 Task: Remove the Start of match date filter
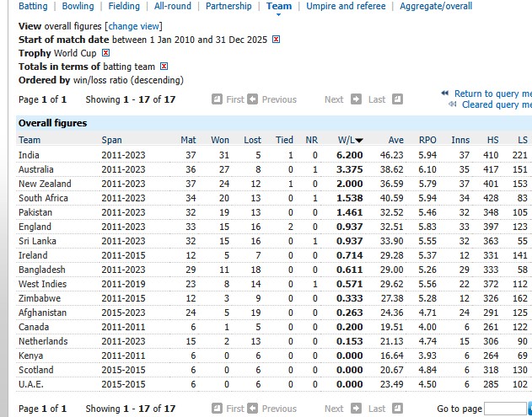277,40
